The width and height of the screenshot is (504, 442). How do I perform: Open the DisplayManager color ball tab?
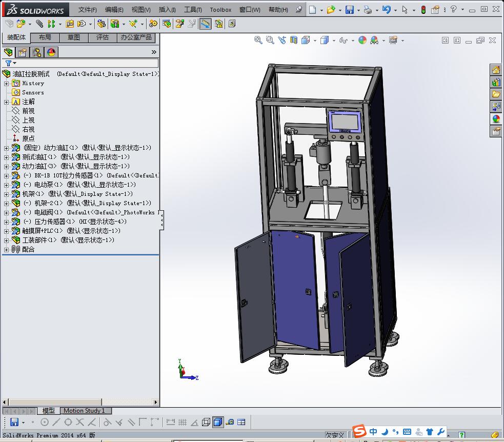(x=51, y=52)
